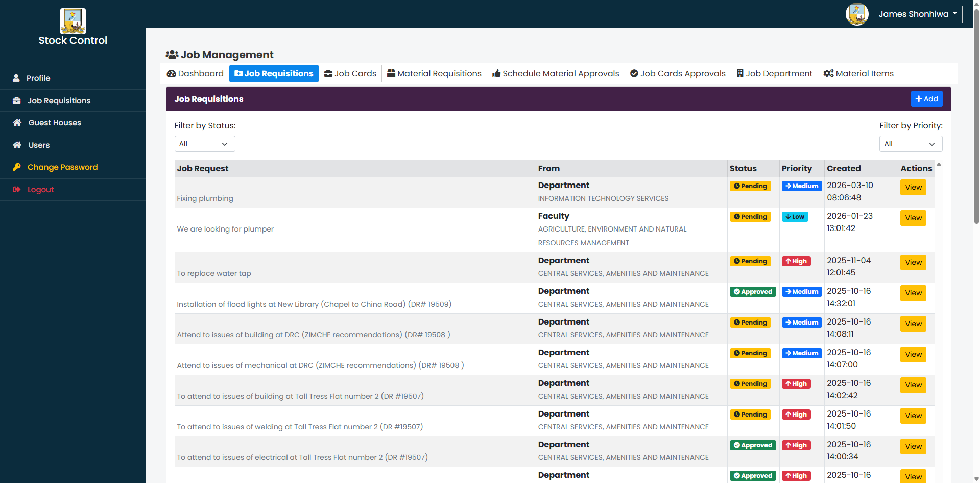
Task: Open the Users section via its sidebar icon
Action: pyautogui.click(x=16, y=145)
